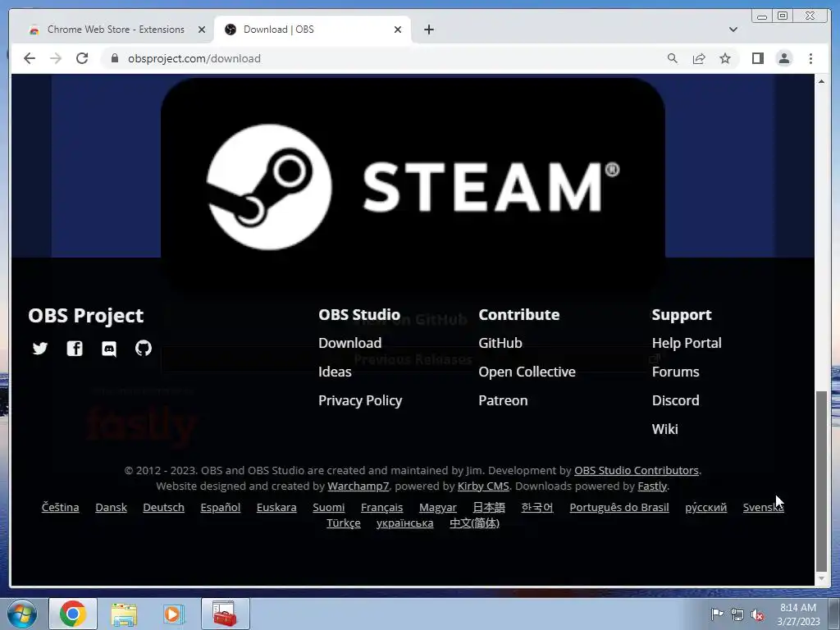Open the Warchamp7 link
Image resolution: width=840 pixels, height=630 pixels.
pos(358,486)
